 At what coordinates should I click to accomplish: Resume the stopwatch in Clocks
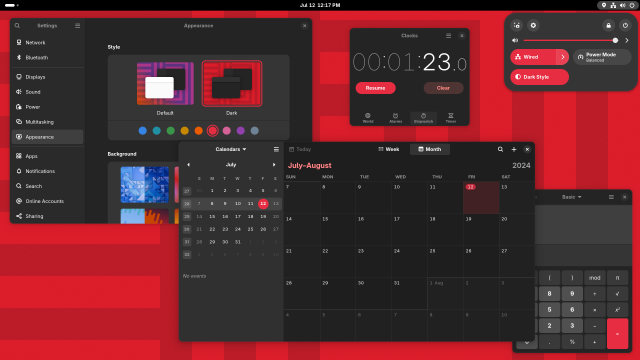(376, 88)
